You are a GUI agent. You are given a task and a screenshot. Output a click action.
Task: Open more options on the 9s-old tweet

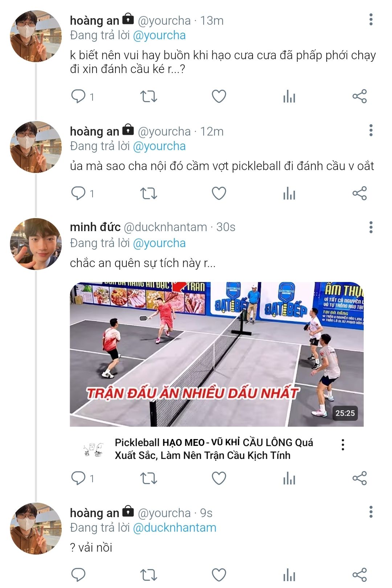click(x=371, y=512)
